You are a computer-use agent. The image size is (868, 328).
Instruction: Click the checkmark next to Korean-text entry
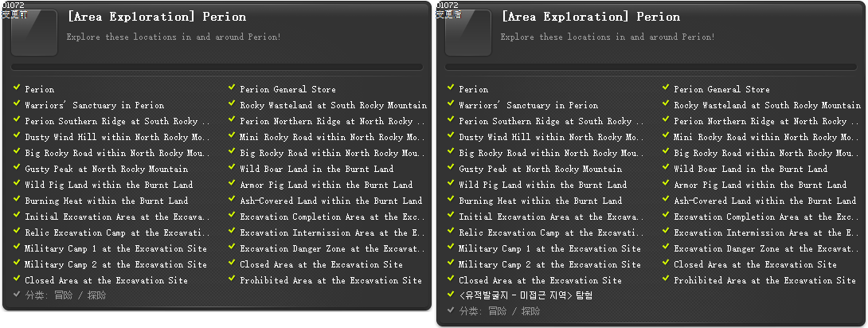point(452,295)
